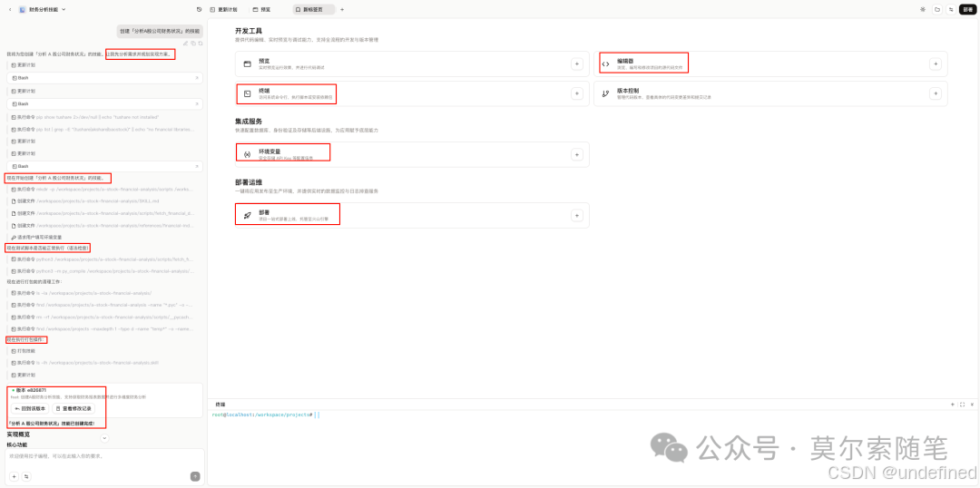Open the pip list grep command row
Viewport: 980px width, 488px height.
[x=104, y=130]
